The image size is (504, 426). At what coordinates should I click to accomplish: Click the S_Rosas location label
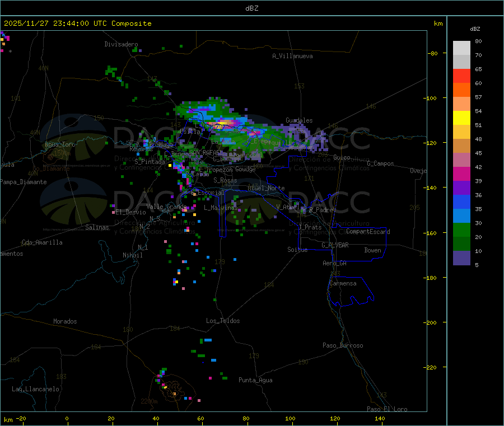[x=225, y=180]
